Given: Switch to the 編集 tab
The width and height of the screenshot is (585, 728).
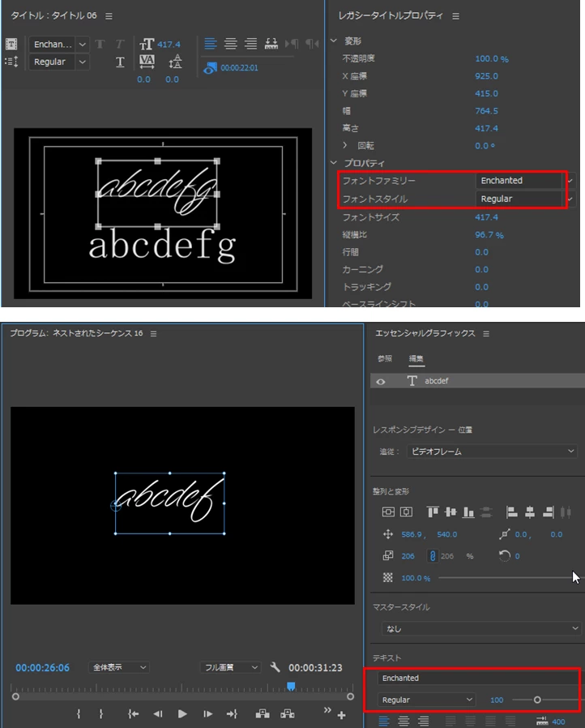Looking at the screenshot, I should click(416, 358).
